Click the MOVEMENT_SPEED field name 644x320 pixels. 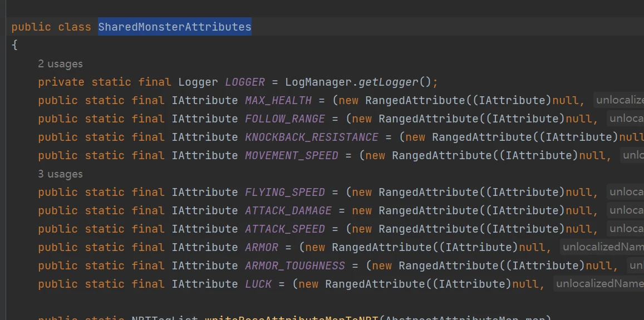click(x=292, y=155)
